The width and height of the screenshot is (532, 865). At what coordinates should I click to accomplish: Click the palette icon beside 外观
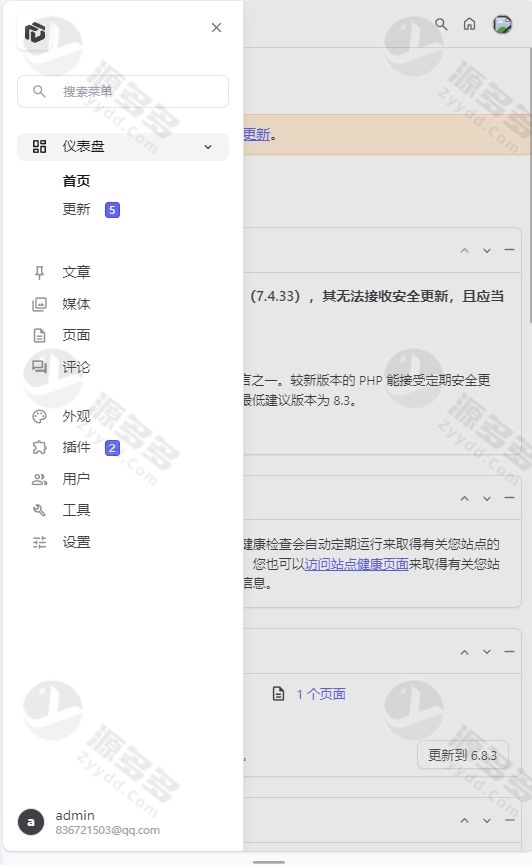tap(39, 417)
